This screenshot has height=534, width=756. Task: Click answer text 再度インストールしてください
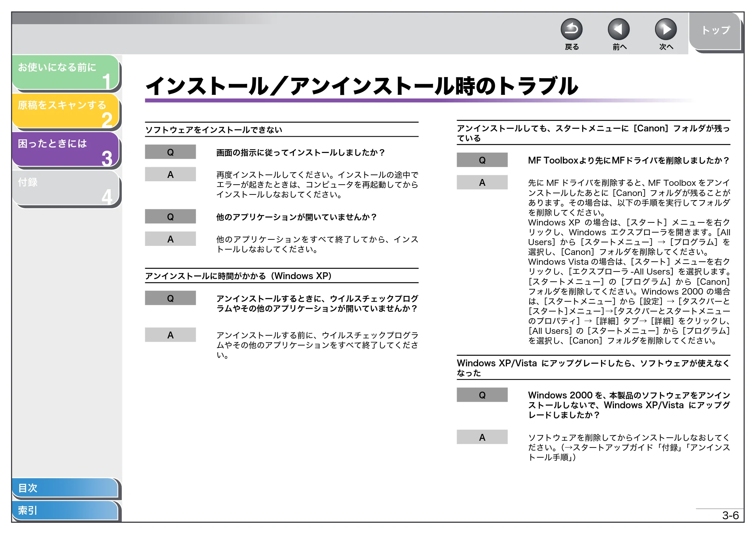point(317,185)
